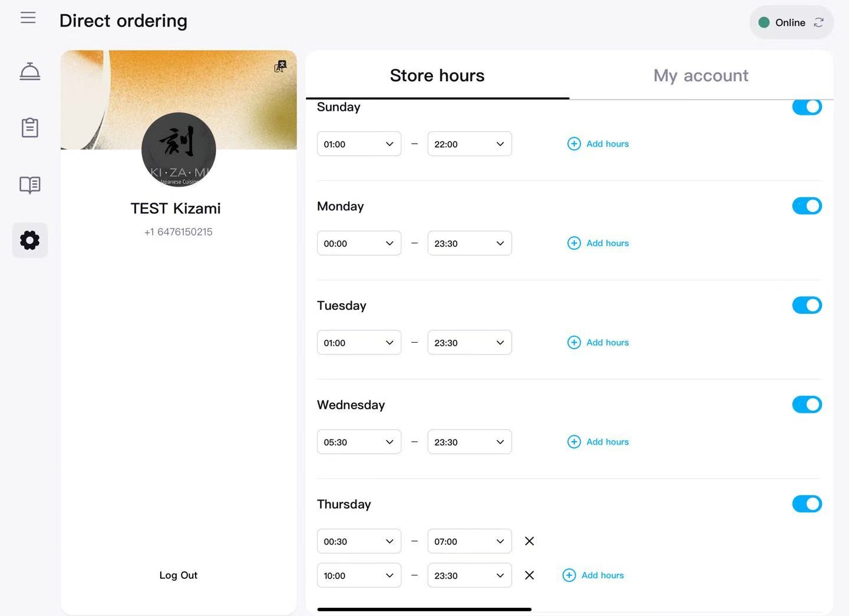
Task: Switch to the Store hours tab
Action: [x=437, y=75]
